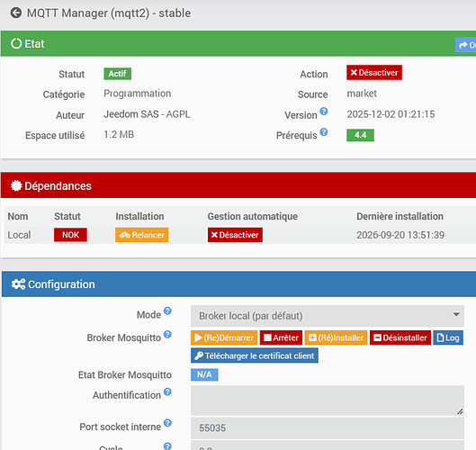
Task: Click the N/A broker state badge
Action: click(x=204, y=374)
